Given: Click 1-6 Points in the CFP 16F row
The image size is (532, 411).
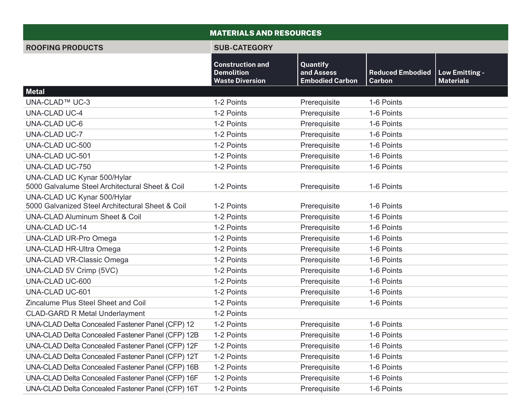Looking at the screenshot, I should (386, 378).
